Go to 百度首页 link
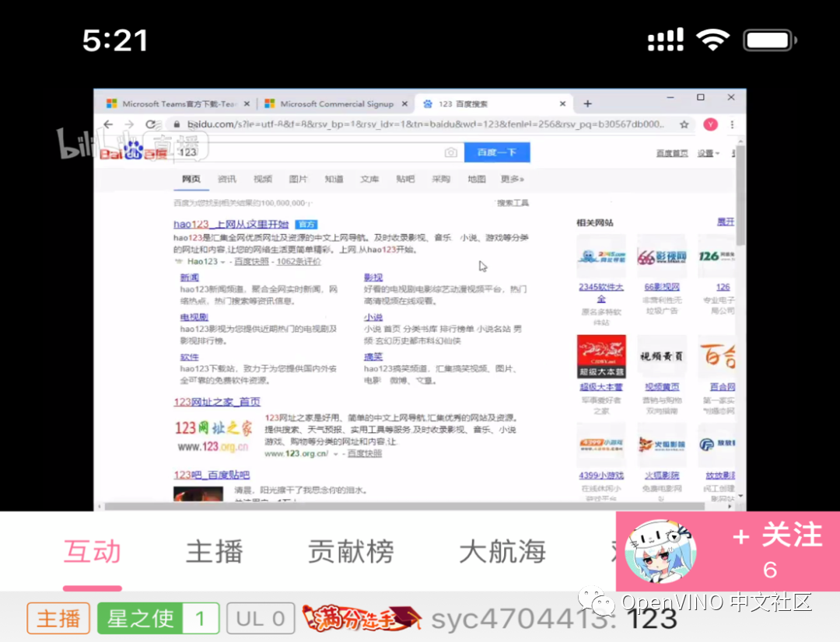Viewport: 840px width, 642px height. [672, 154]
